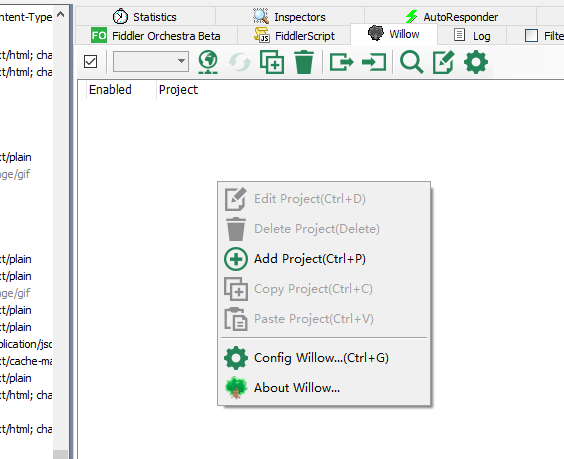Choose Add Project(Ctrl+P) in context menu
The width and height of the screenshot is (564, 459).
(x=324, y=259)
